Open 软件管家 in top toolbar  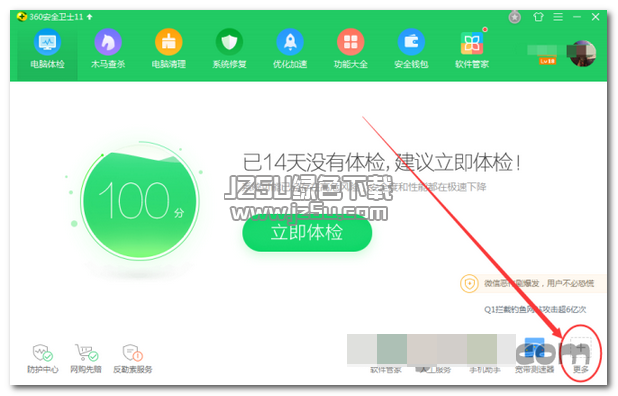(472, 49)
